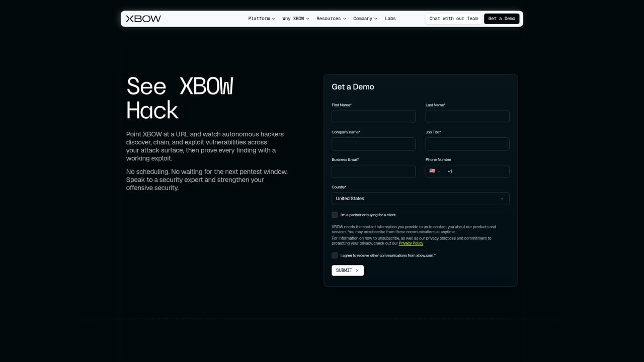This screenshot has width=644, height=362.
Task: Click the Get a Demo header button
Action: pos(502,19)
